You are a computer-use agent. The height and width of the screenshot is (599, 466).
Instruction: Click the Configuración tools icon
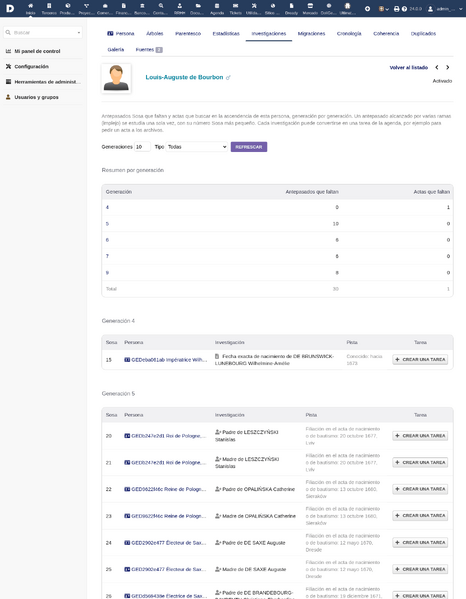click(8, 66)
